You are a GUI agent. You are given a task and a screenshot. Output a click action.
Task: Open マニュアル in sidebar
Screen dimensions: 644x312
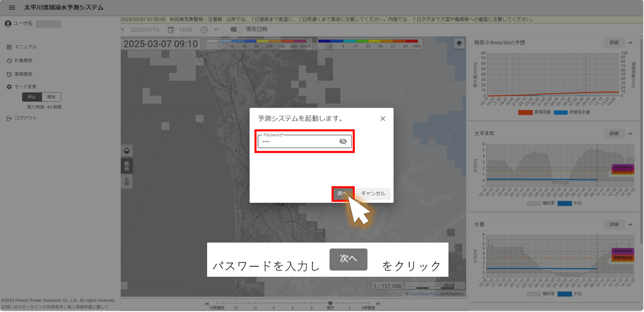click(25, 47)
